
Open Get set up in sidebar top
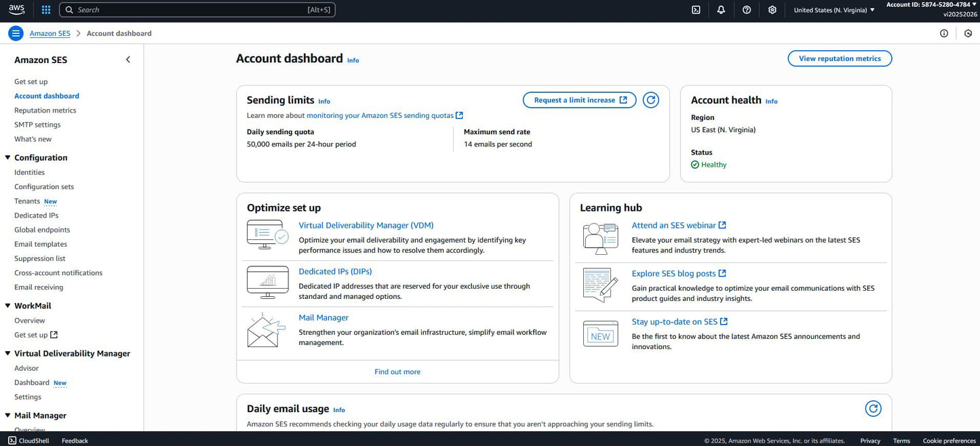(x=31, y=81)
